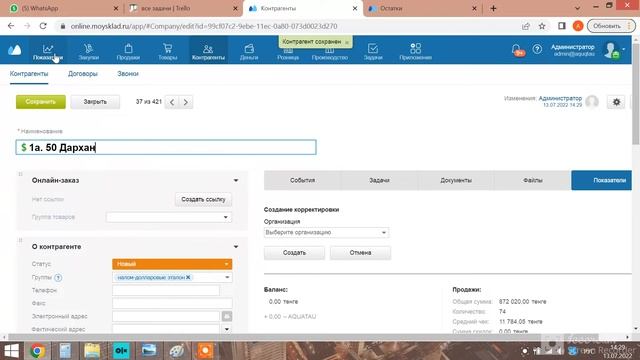Viewport: 640px width, 360px height.
Task: Go to the next counterparty arrow
Action: coord(186,102)
